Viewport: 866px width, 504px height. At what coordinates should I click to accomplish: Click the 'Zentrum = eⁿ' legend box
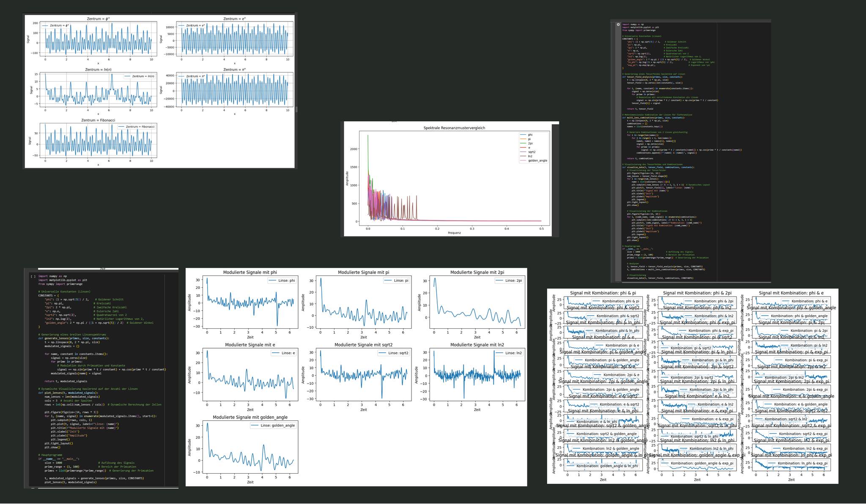point(192,26)
